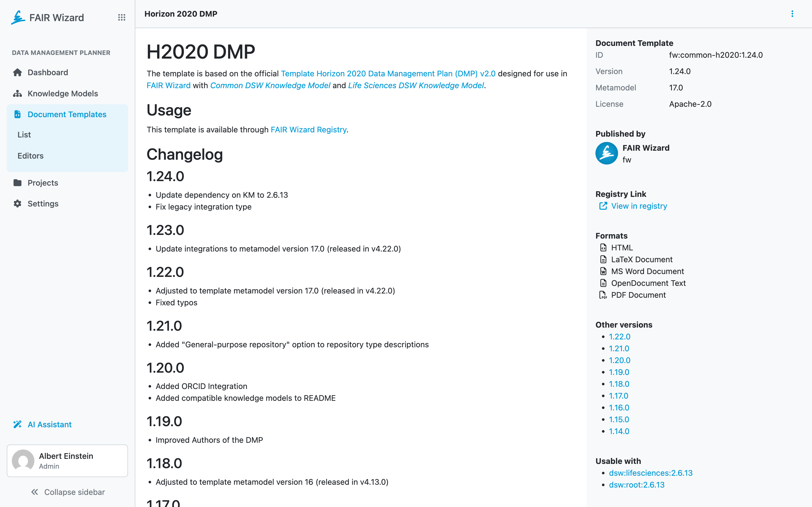Open Settings gear icon
The image size is (812, 507).
[17, 204]
